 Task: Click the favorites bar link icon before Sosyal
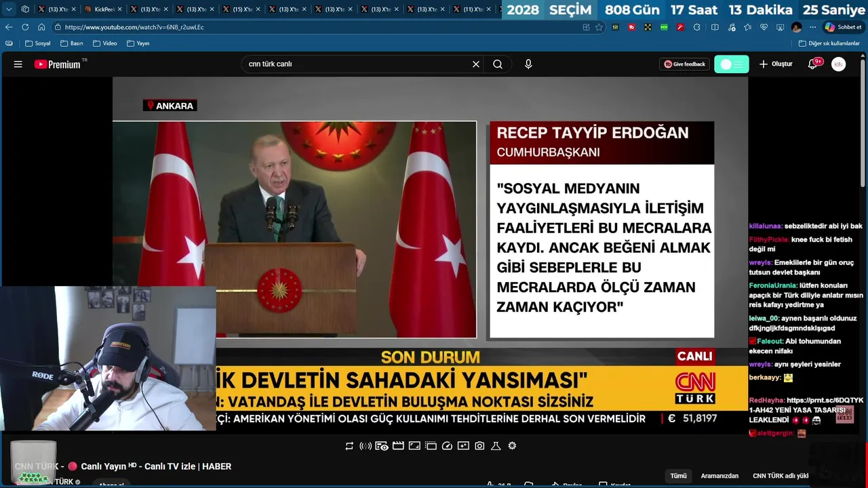coord(9,43)
